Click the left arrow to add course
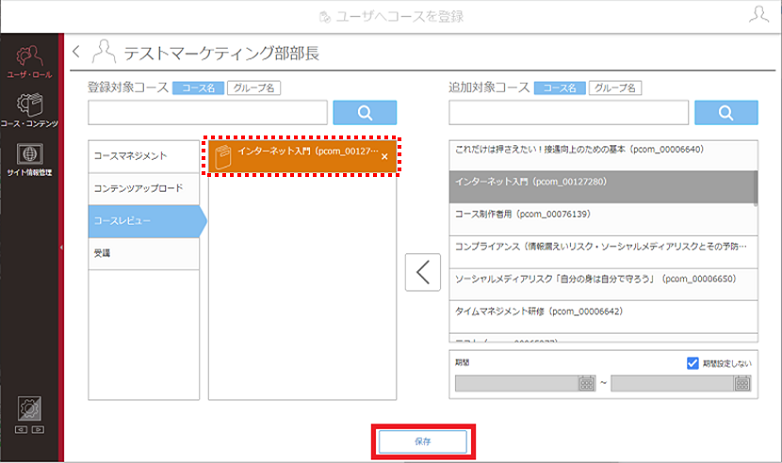 click(422, 272)
